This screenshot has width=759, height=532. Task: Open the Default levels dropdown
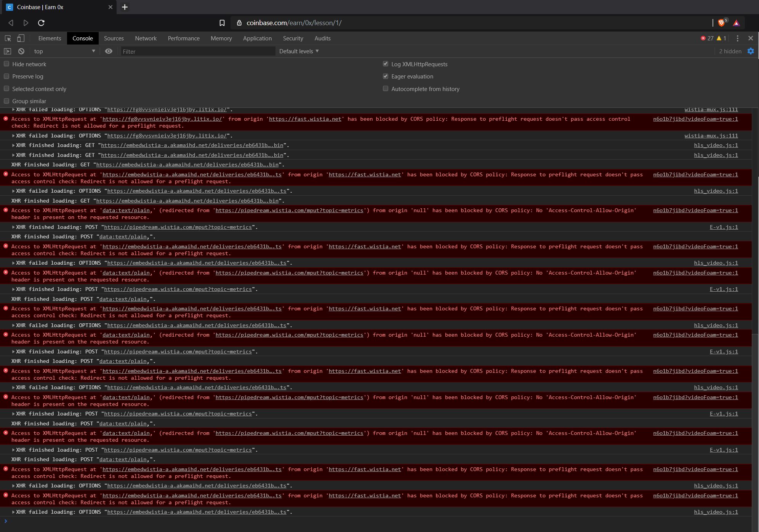pos(299,51)
